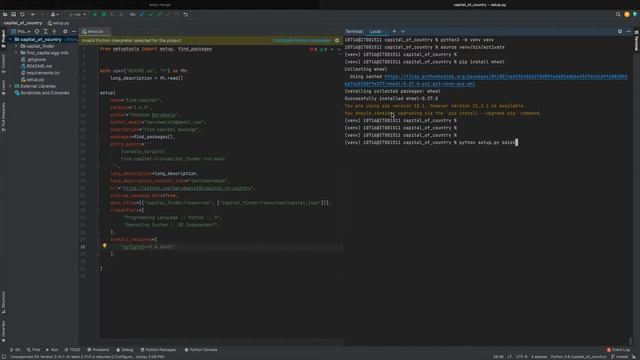The width and height of the screenshot is (640, 360).
Task: Click setup.py in the breadcrumb bar
Action: [58, 23]
